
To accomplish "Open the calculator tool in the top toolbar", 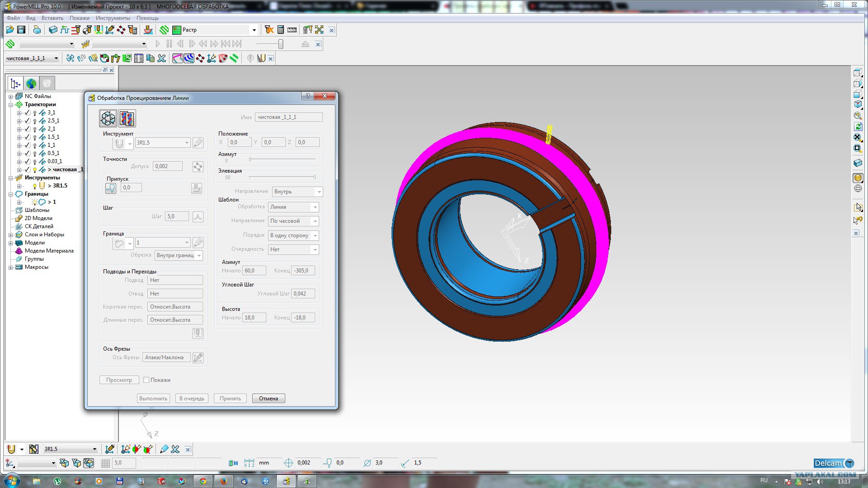I will [281, 30].
